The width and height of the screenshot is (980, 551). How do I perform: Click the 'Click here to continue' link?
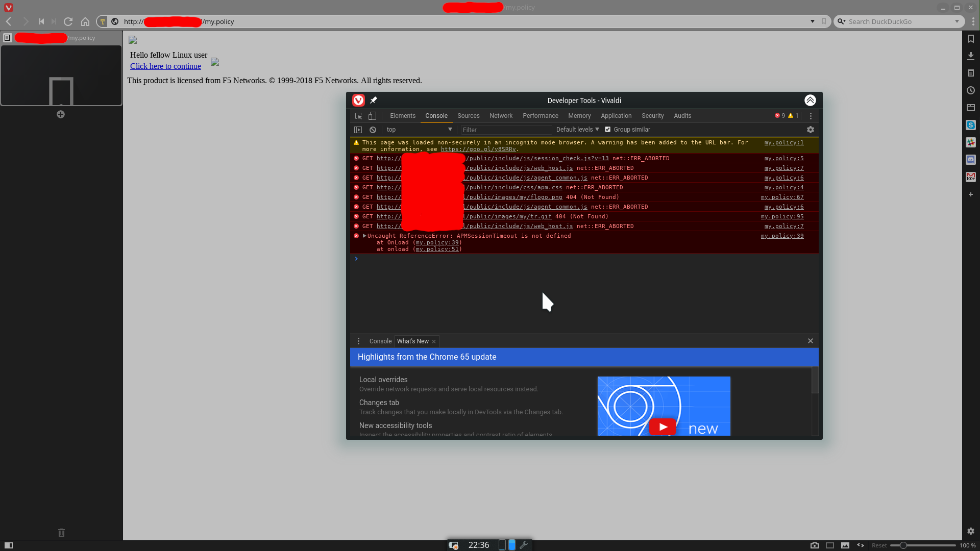(165, 66)
